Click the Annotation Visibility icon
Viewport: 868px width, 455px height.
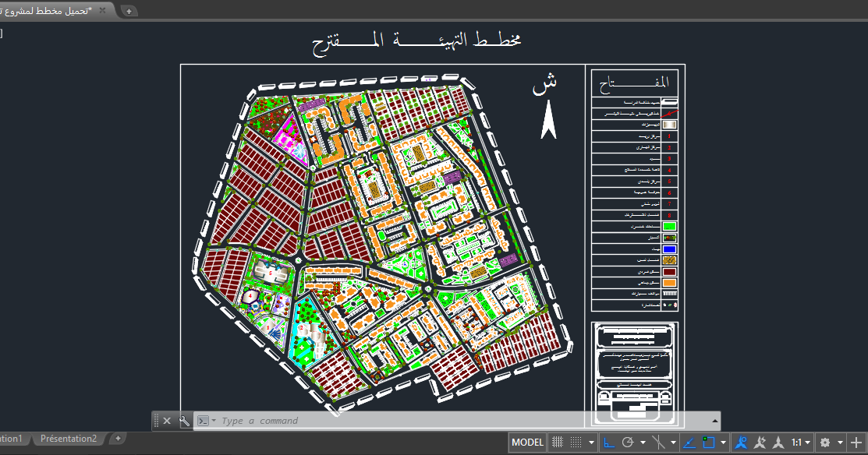click(741, 443)
